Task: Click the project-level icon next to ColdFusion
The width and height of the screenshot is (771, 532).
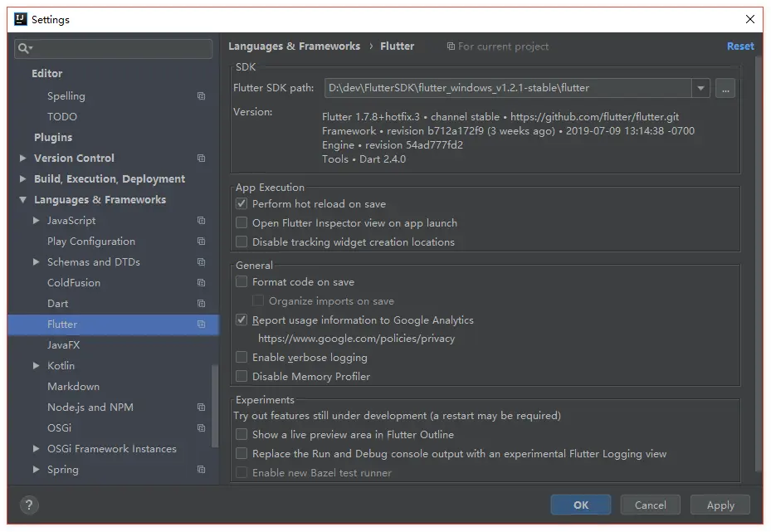Action: pos(201,282)
